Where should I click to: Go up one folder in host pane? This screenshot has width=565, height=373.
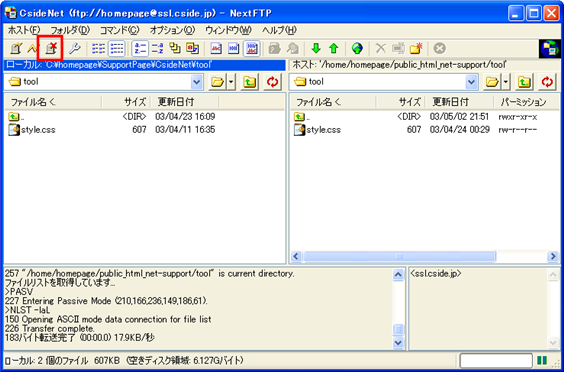click(x=525, y=82)
